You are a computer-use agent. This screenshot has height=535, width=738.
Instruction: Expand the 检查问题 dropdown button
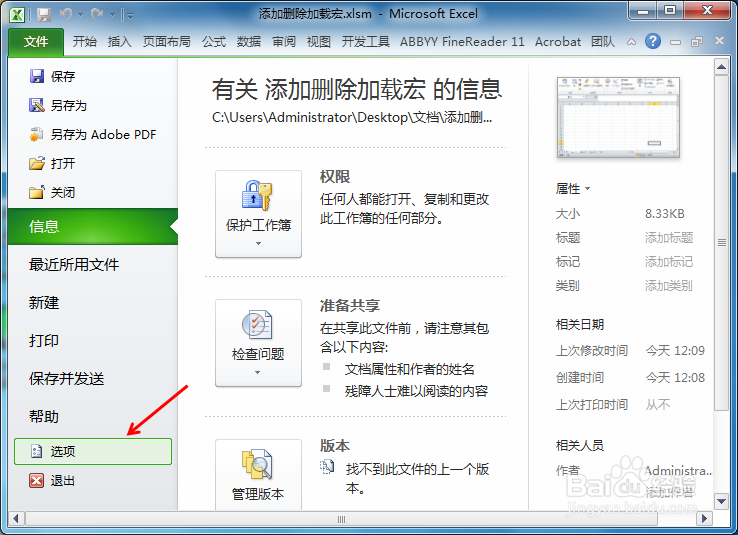[x=258, y=343]
